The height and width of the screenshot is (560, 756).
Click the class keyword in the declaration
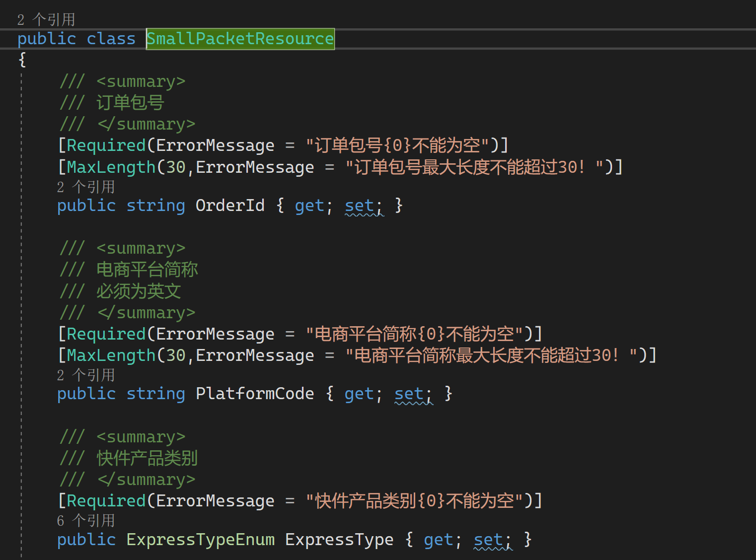tap(111, 39)
